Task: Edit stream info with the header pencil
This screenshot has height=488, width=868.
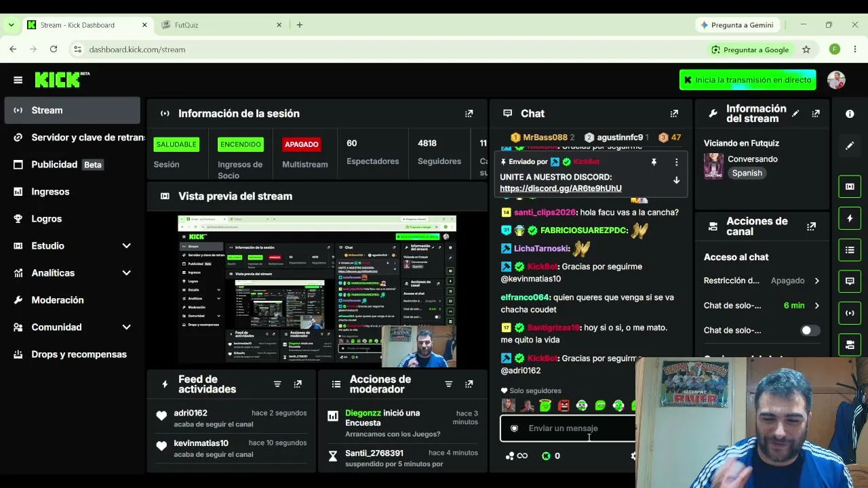Action: (x=795, y=114)
